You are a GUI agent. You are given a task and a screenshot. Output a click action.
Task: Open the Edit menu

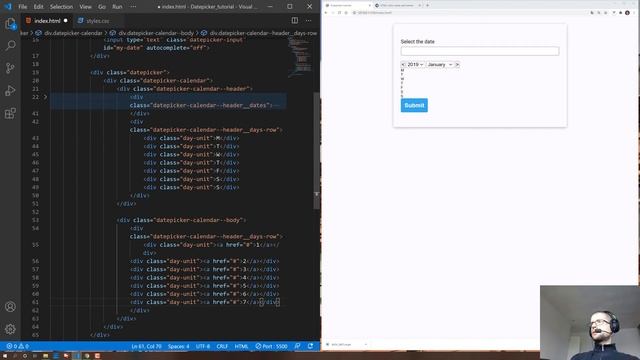[x=38, y=7]
